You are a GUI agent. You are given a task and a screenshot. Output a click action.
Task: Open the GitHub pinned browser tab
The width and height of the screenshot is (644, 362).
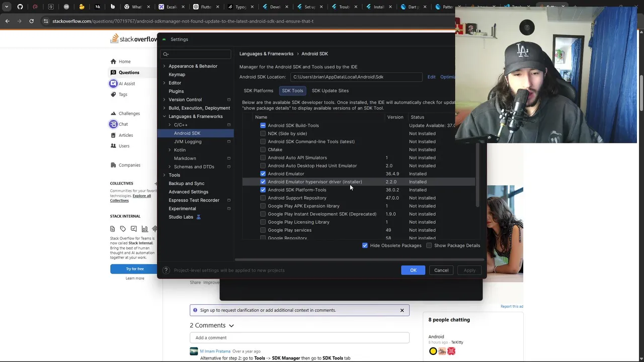tap(20, 7)
